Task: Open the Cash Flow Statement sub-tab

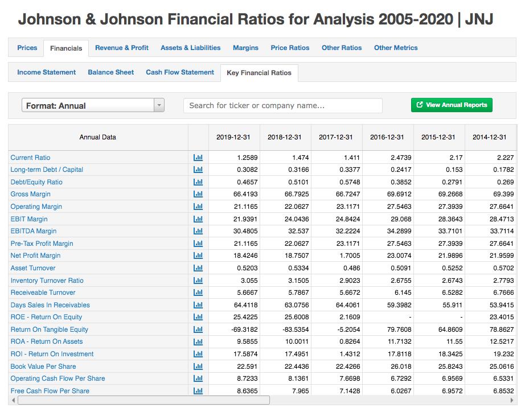Action: 180,72
